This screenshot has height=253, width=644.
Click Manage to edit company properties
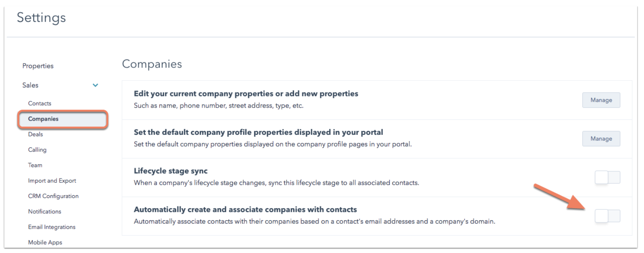(x=601, y=100)
